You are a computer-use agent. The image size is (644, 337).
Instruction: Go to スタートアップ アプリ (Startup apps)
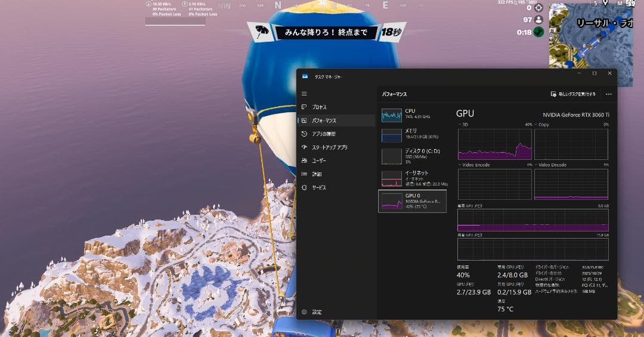coord(336,147)
